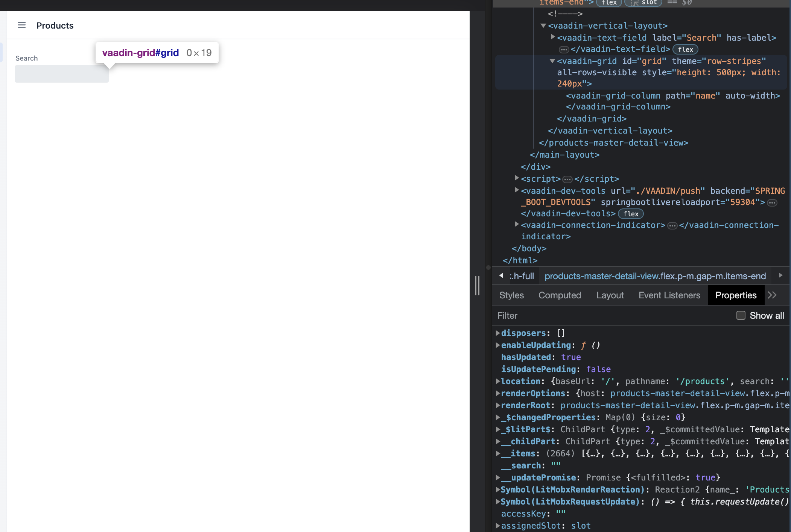The height and width of the screenshot is (532, 791).
Task: Open the Computed tab
Action: 560,295
